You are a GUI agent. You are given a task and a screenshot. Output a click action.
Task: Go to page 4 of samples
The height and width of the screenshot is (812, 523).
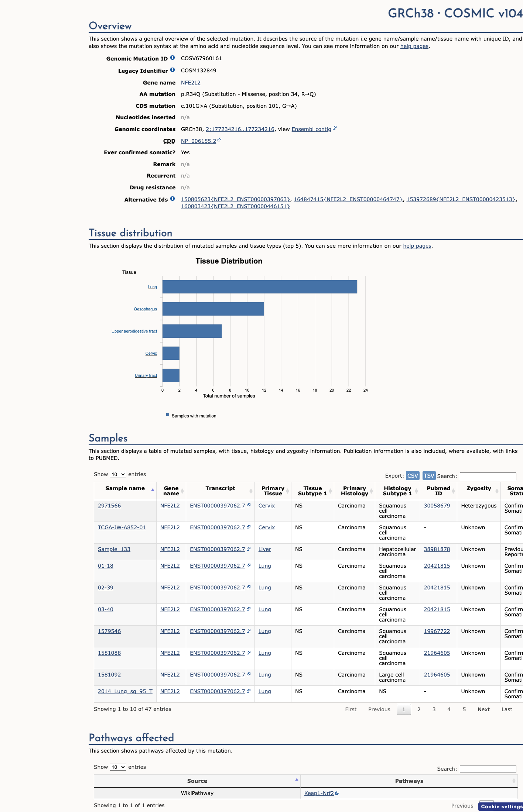coord(449,709)
